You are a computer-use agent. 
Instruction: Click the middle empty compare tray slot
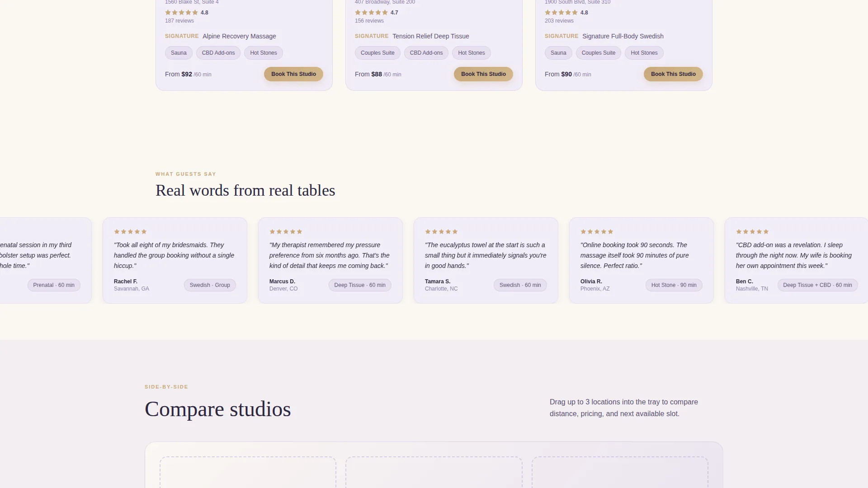[x=434, y=472]
